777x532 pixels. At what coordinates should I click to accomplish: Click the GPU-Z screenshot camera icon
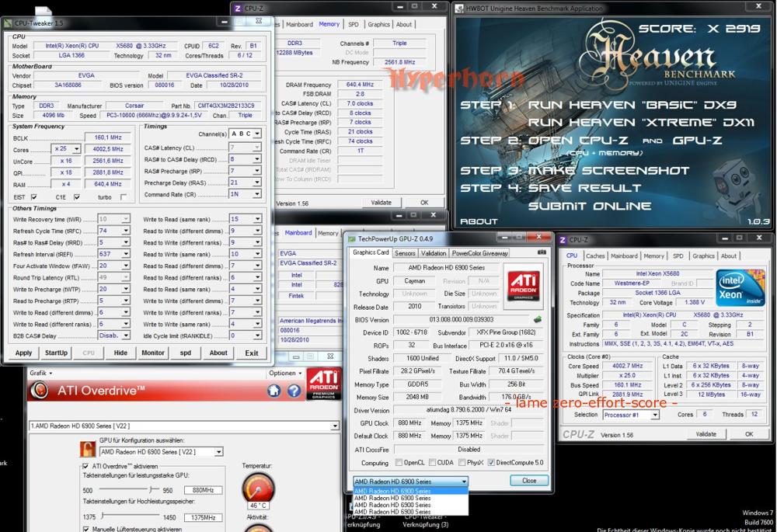tap(542, 252)
